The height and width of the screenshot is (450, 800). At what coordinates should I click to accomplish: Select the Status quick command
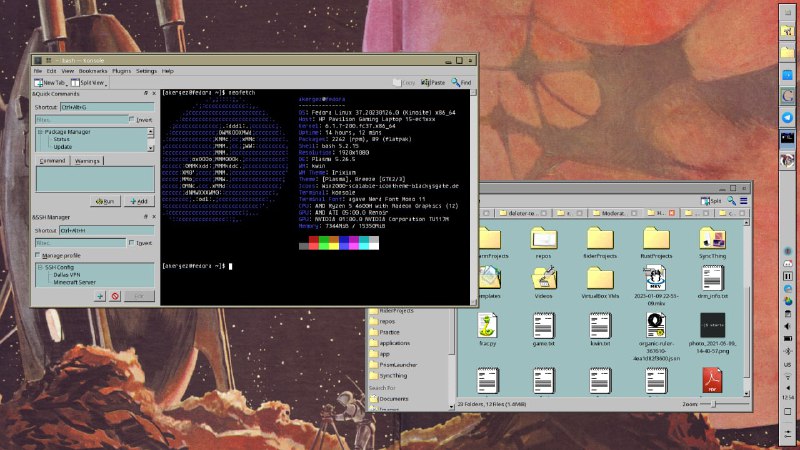(x=61, y=139)
